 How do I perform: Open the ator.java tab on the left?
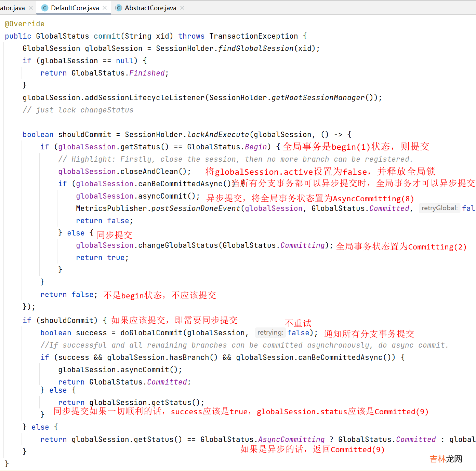pos(12,8)
